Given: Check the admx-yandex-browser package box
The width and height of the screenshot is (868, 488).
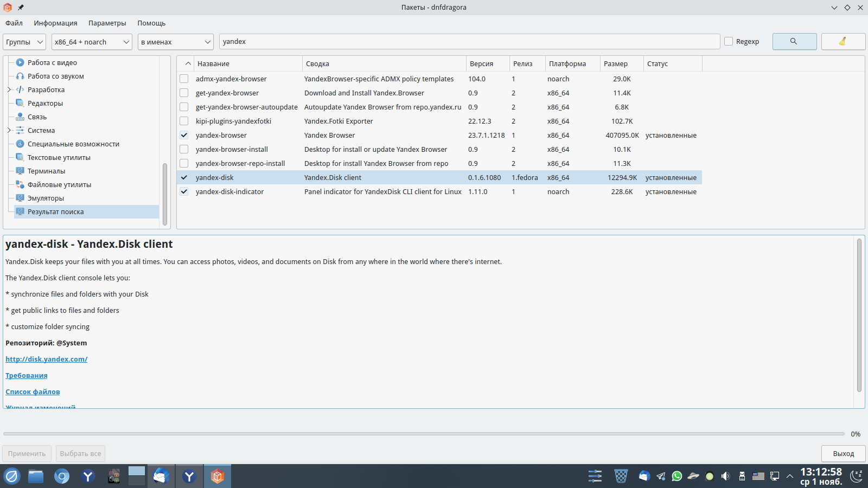Looking at the screenshot, I should point(184,79).
